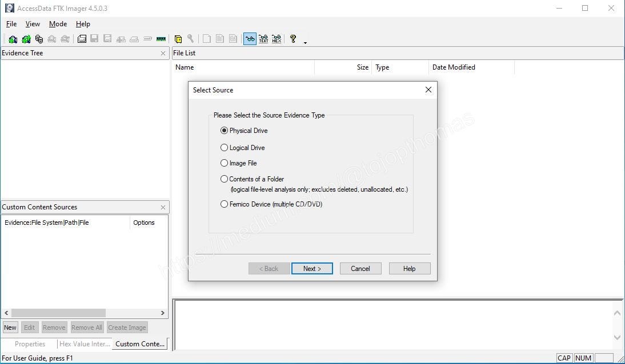Sort File List by Size column

pyautogui.click(x=343, y=67)
